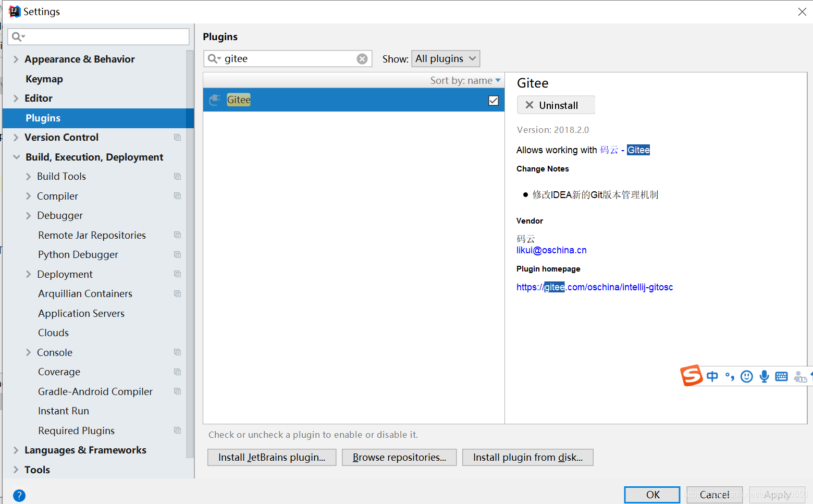Click the plugin search magnifier icon

[214, 58]
